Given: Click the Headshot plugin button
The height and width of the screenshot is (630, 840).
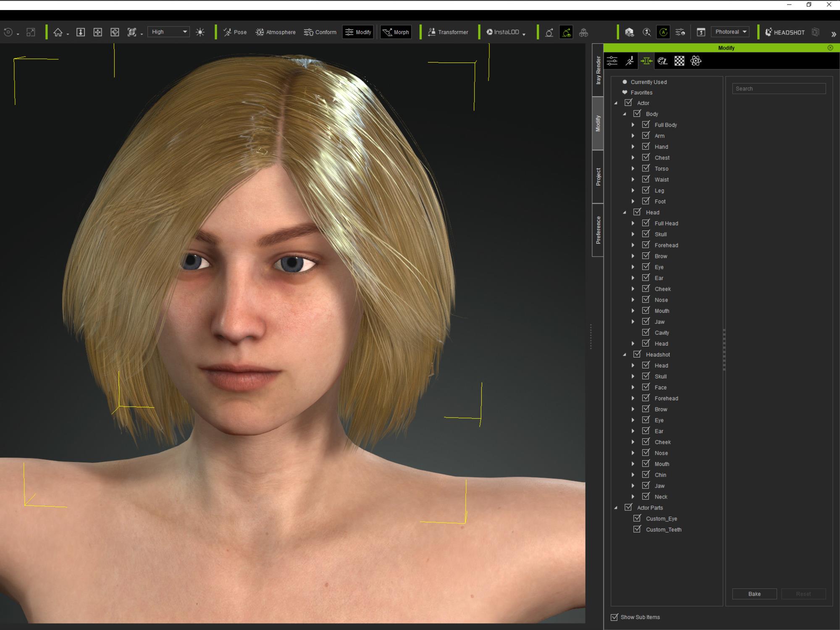Looking at the screenshot, I should [x=785, y=32].
